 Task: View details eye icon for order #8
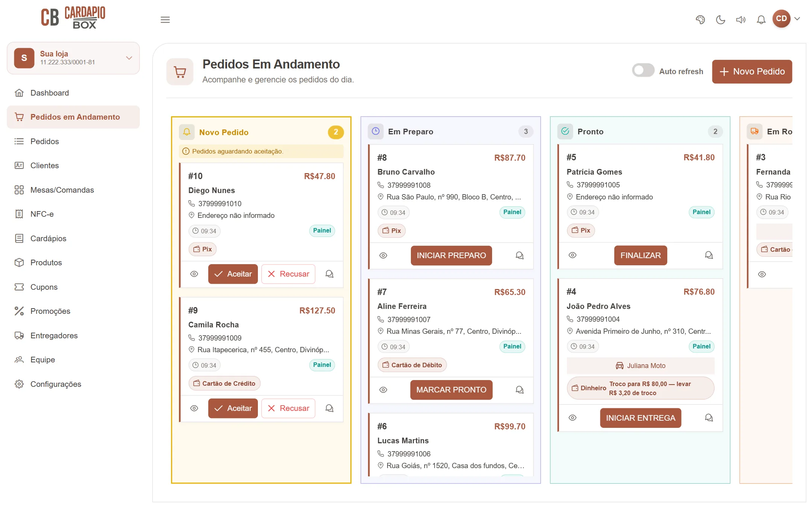(383, 256)
